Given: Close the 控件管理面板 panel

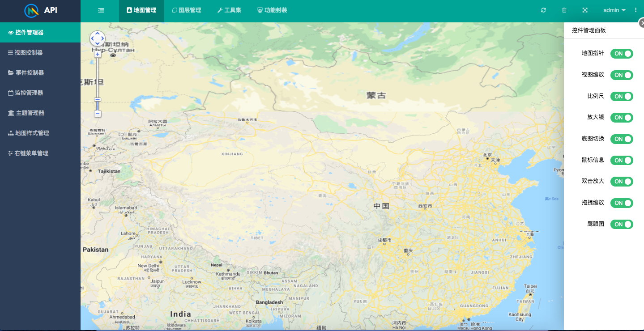Looking at the screenshot, I should click(x=642, y=22).
